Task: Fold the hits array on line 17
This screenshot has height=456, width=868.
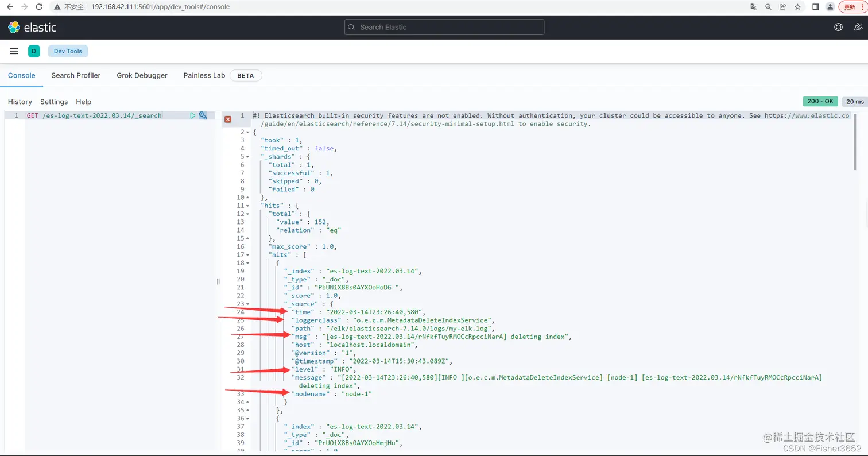Action: pyautogui.click(x=247, y=254)
